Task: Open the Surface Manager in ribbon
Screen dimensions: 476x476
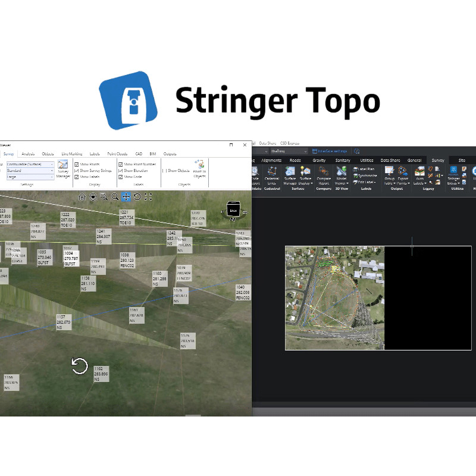Action: [x=290, y=176]
